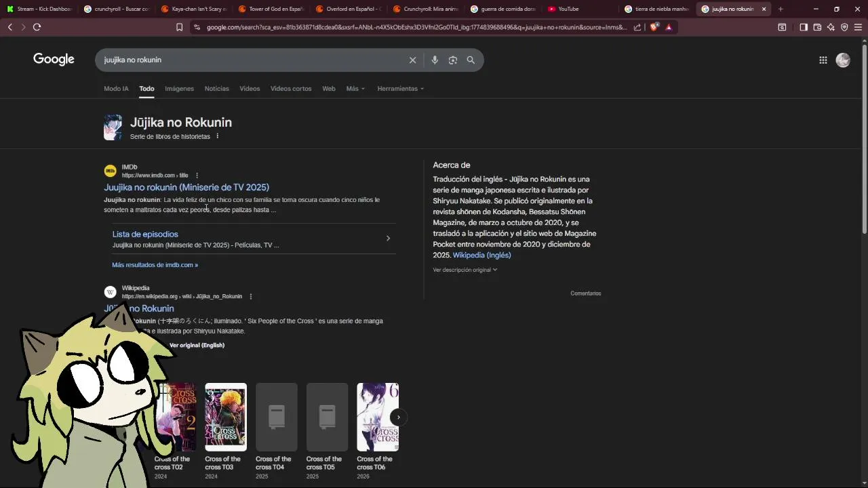Click the address bar URL
868x488 pixels.
click(x=416, y=27)
